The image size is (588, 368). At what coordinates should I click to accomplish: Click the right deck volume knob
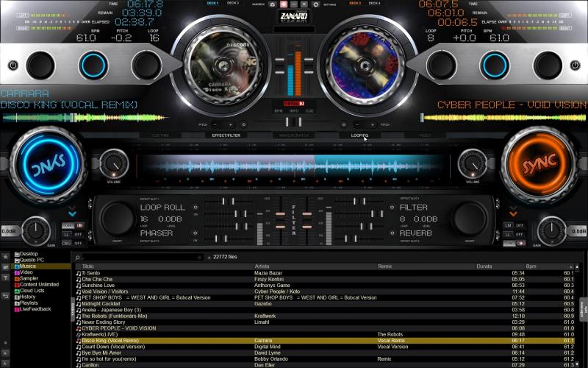pos(473,163)
